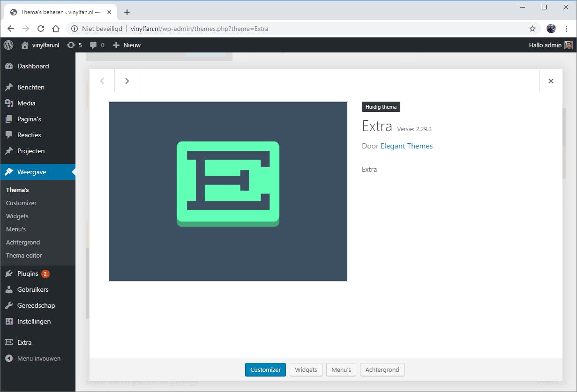Click the Widgets button in overlay footer

(306, 370)
